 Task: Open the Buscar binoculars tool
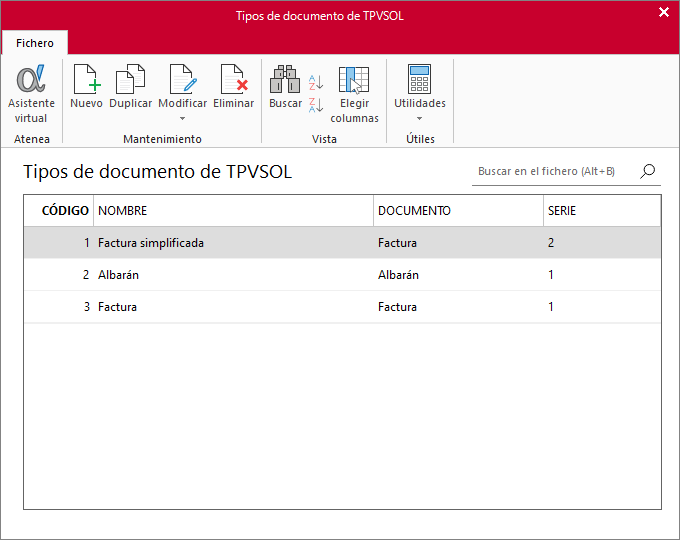285,86
